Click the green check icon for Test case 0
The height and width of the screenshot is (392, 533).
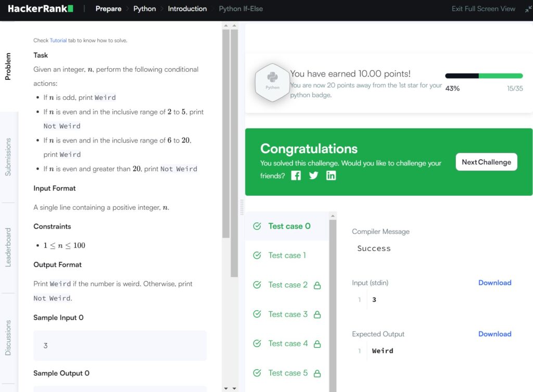257,226
